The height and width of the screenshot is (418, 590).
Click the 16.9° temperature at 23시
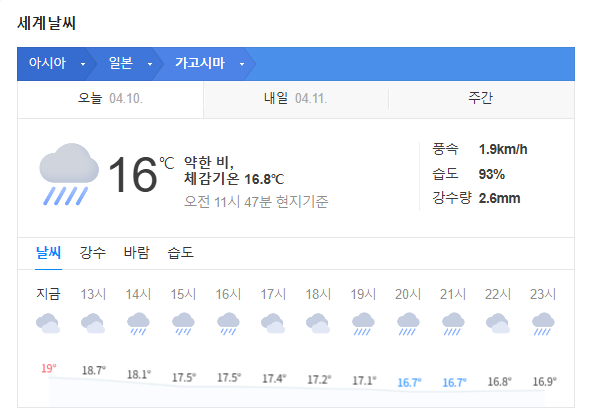544,382
